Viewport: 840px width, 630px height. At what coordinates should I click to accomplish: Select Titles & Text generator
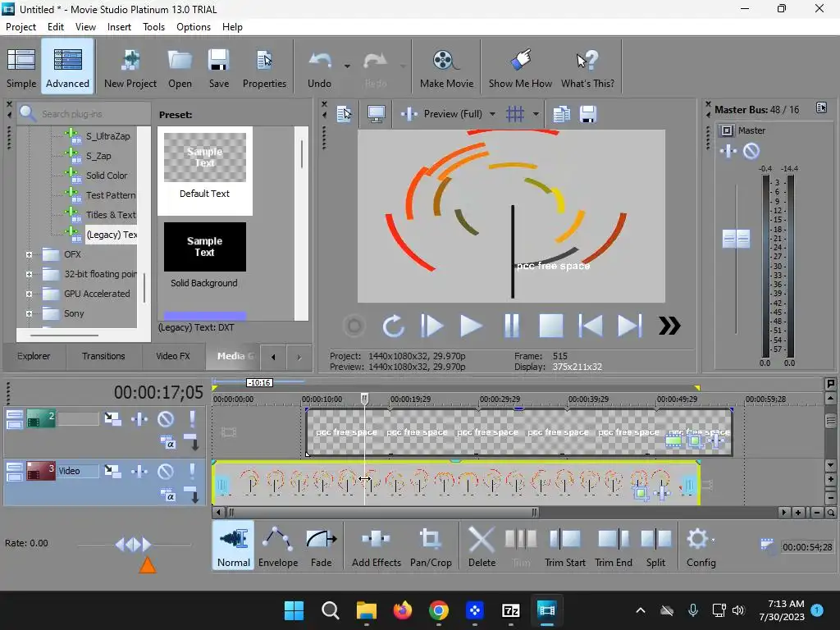111,215
